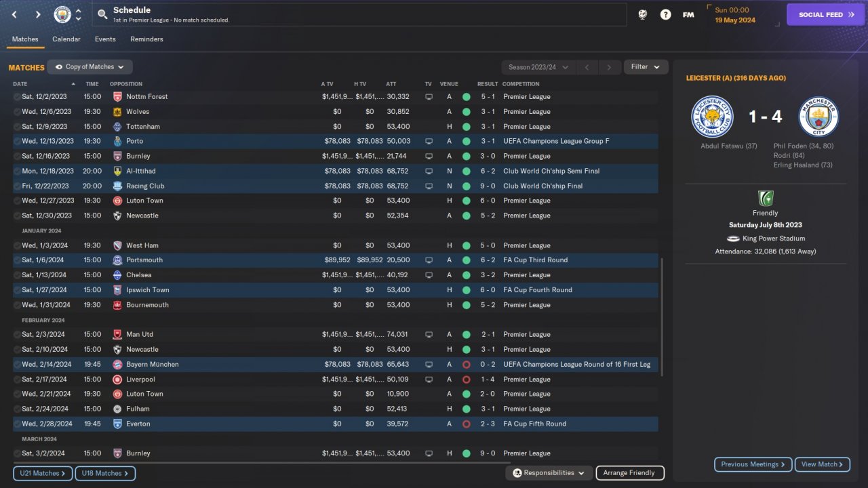This screenshot has width=868, height=488.
Task: Click the Arrange Friendly button
Action: coord(630,473)
